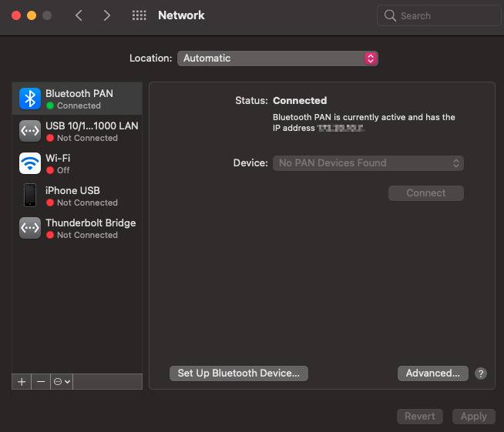Select the Thunderbolt Bridge icon
504x432 pixels.
point(30,228)
